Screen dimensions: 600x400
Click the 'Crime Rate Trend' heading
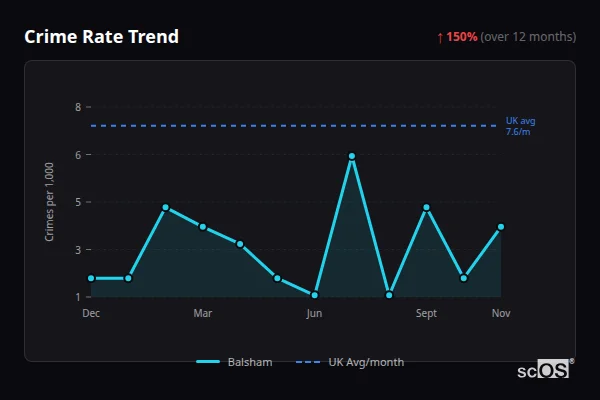click(x=101, y=37)
